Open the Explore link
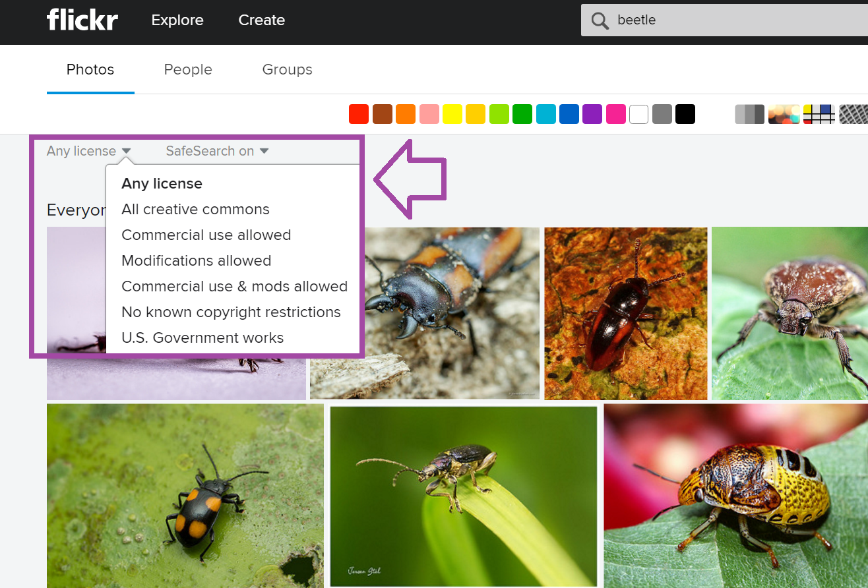Image resolution: width=868 pixels, height=588 pixels. 177,20
